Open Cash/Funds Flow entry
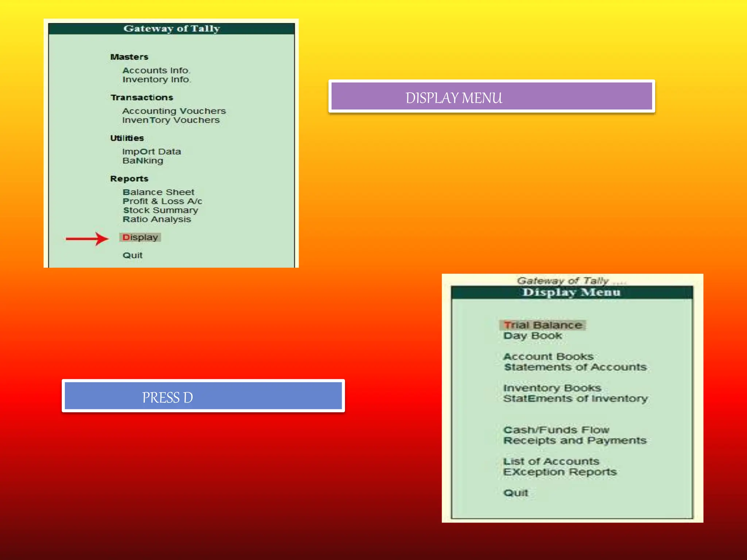The image size is (747, 560). pos(556,430)
